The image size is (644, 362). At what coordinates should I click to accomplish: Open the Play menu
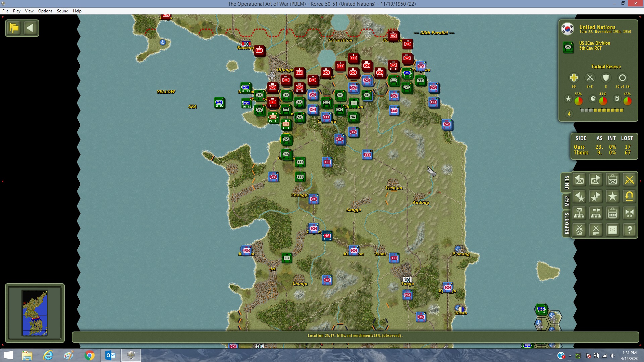pyautogui.click(x=17, y=11)
